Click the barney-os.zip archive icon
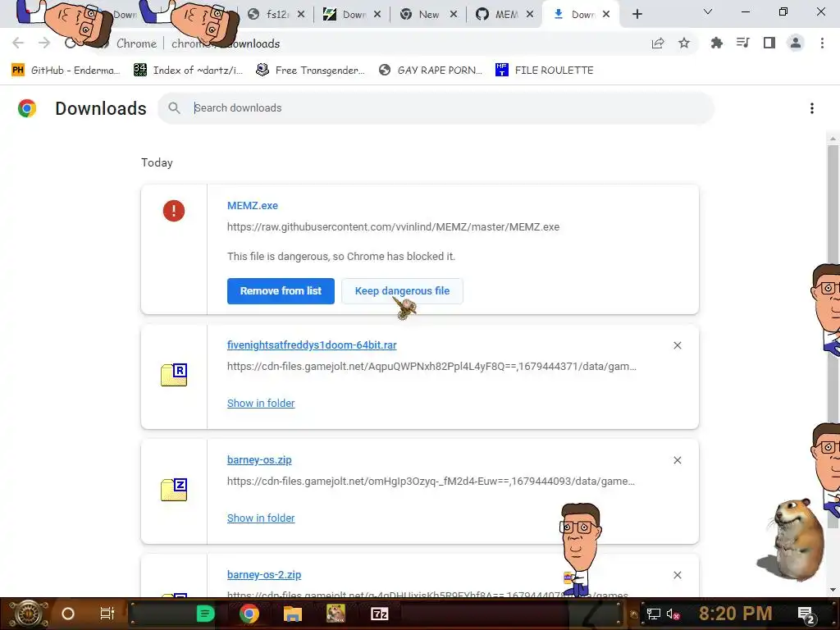 click(174, 489)
